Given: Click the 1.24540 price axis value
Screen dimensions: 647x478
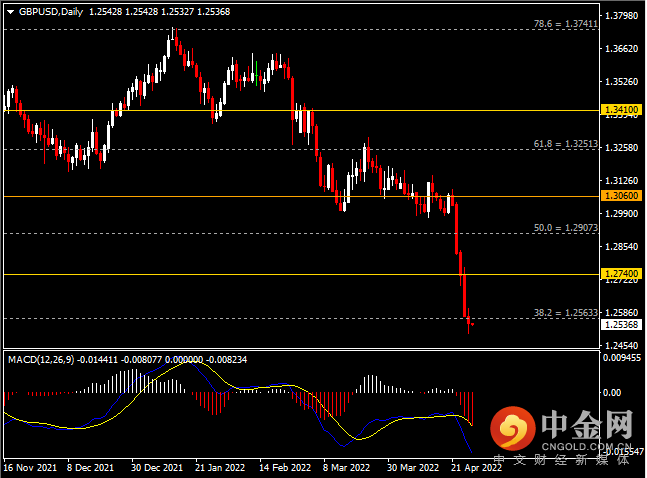Looking at the screenshot, I should (621, 345).
